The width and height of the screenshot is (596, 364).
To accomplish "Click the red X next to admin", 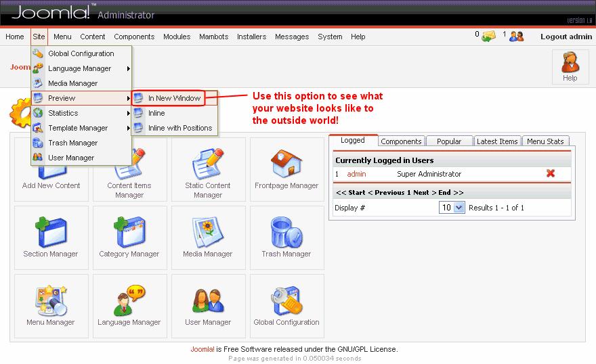I will (551, 173).
